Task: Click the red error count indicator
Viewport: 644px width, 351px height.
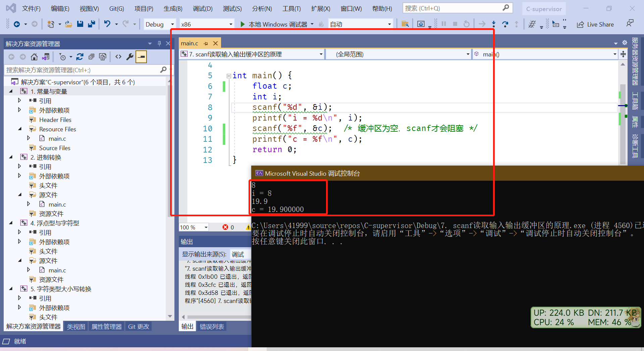Action: pos(228,227)
